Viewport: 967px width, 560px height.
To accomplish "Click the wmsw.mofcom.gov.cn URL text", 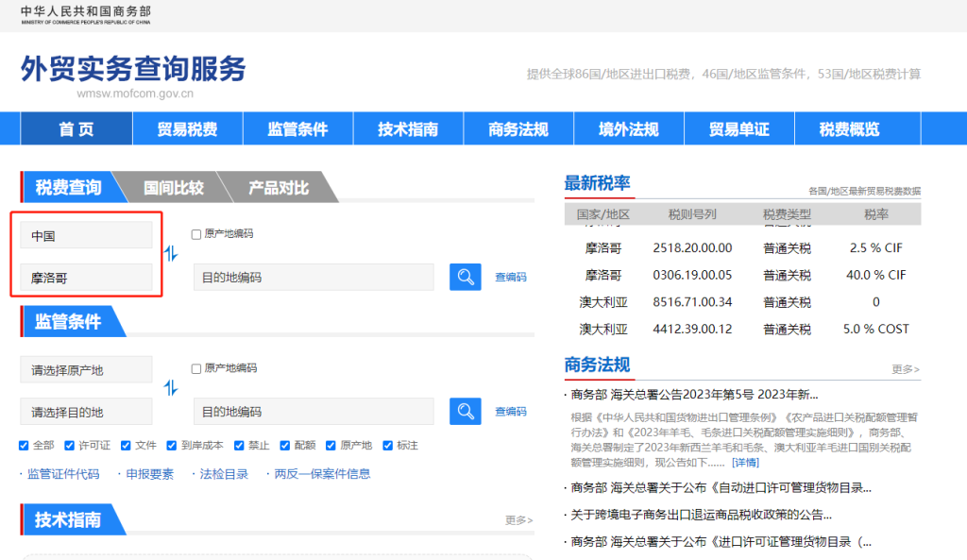I will tap(135, 93).
